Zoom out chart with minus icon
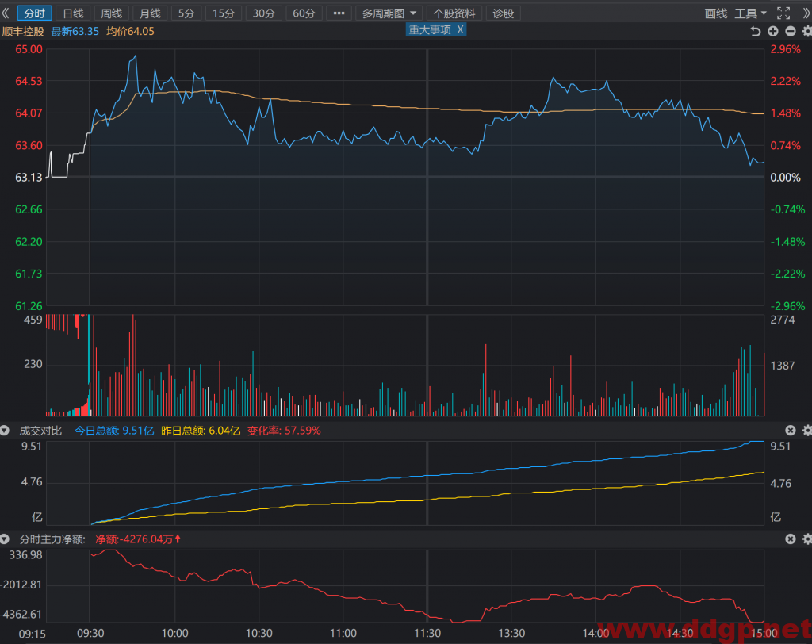Viewport: 812px width, 644px height. point(791,32)
